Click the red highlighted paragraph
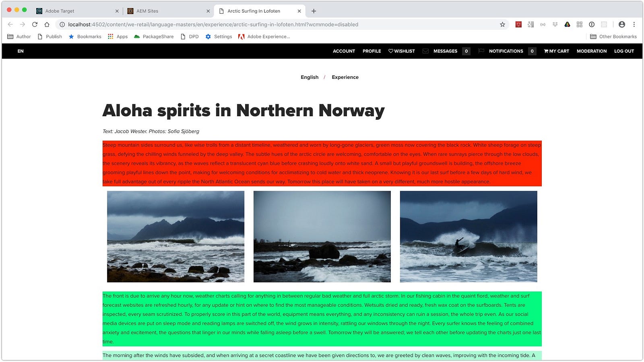 click(x=322, y=163)
